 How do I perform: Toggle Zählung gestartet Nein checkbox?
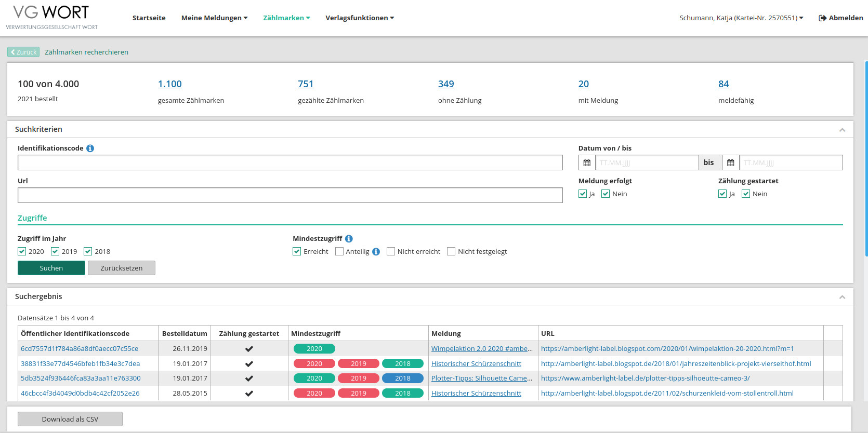click(x=746, y=194)
